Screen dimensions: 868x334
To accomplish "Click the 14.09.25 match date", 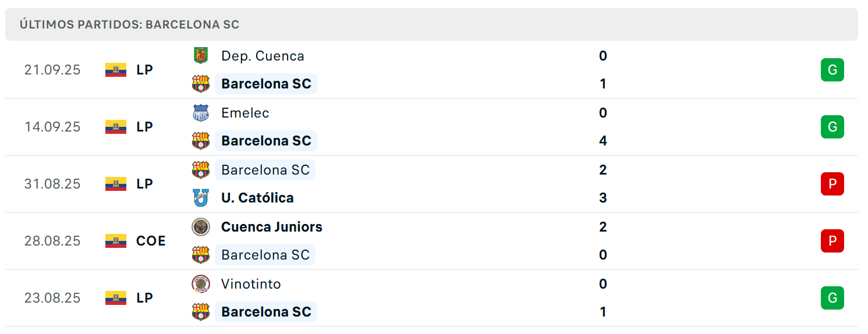I will click(52, 127).
